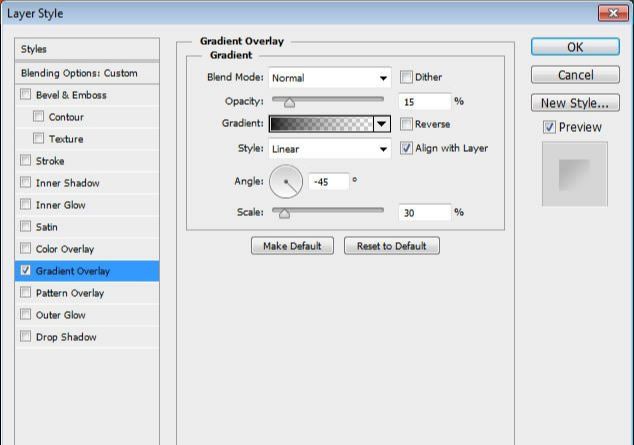Click the Make Default button
Image resolution: width=634 pixels, height=445 pixels.
(x=292, y=246)
